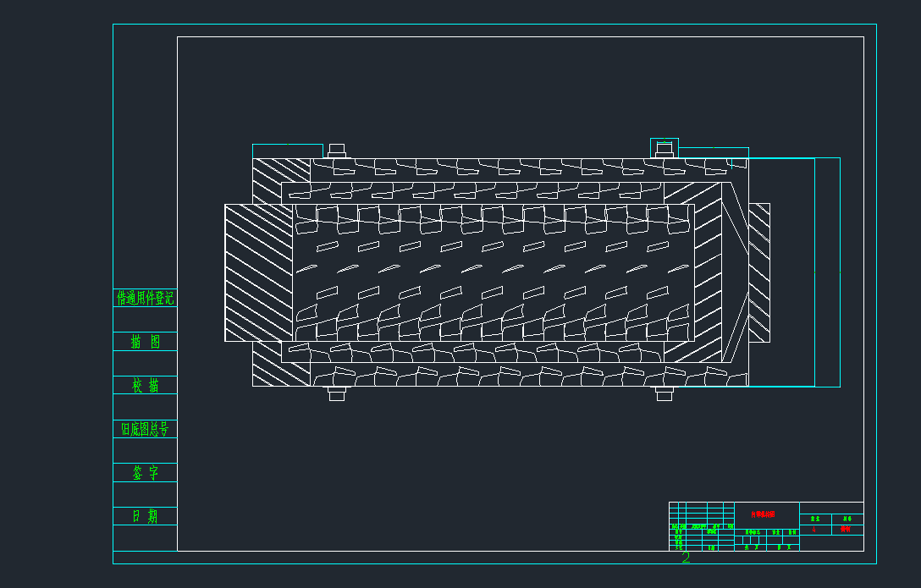
Task: Select the 借通用件登记 label
Action: coord(145,298)
